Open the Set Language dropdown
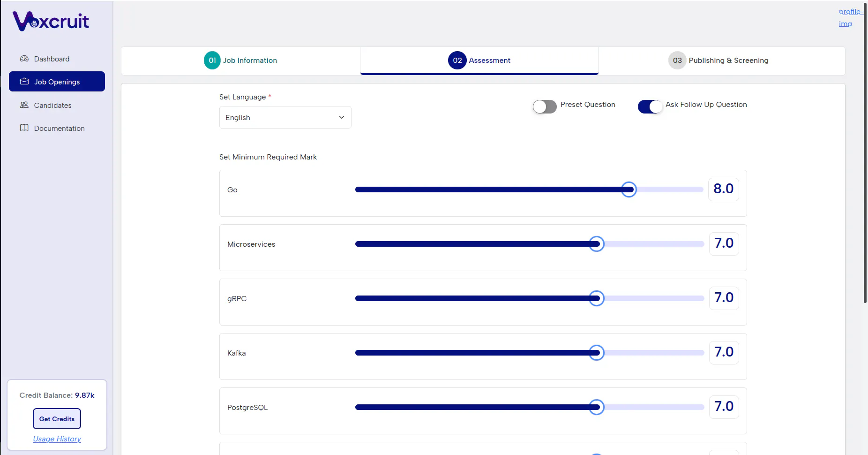 tap(285, 117)
